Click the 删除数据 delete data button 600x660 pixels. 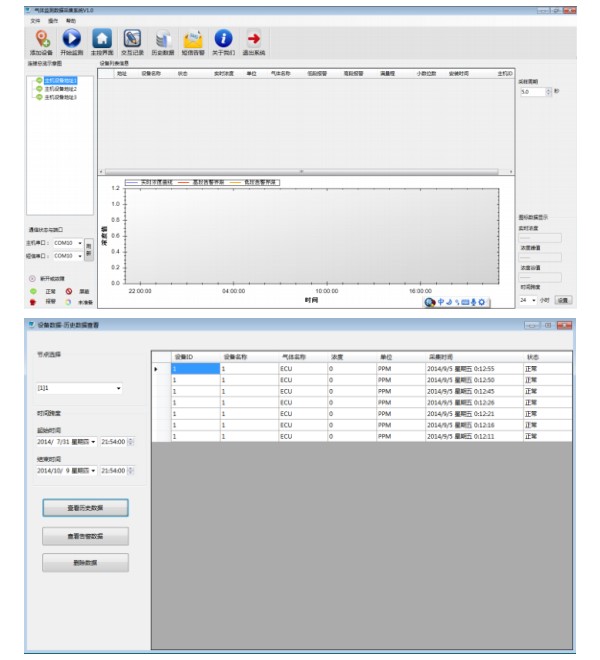click(x=85, y=563)
